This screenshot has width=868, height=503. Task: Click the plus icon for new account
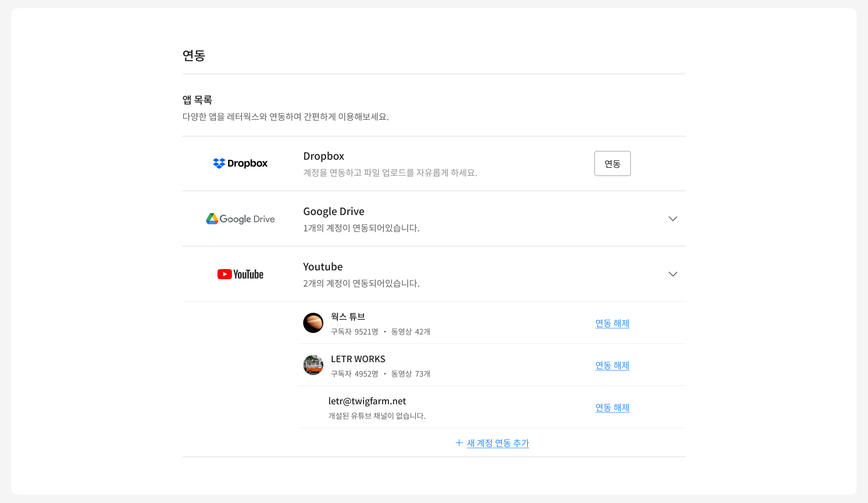point(459,443)
